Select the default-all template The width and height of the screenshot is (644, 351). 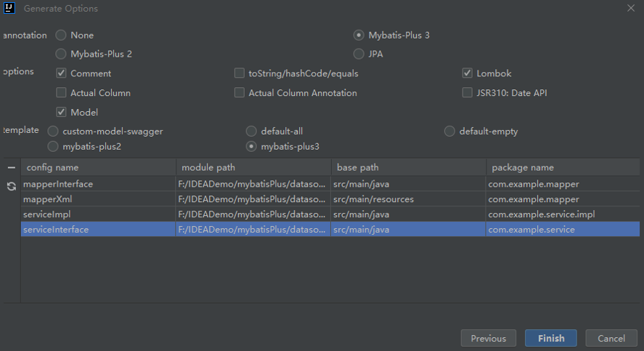pos(251,132)
